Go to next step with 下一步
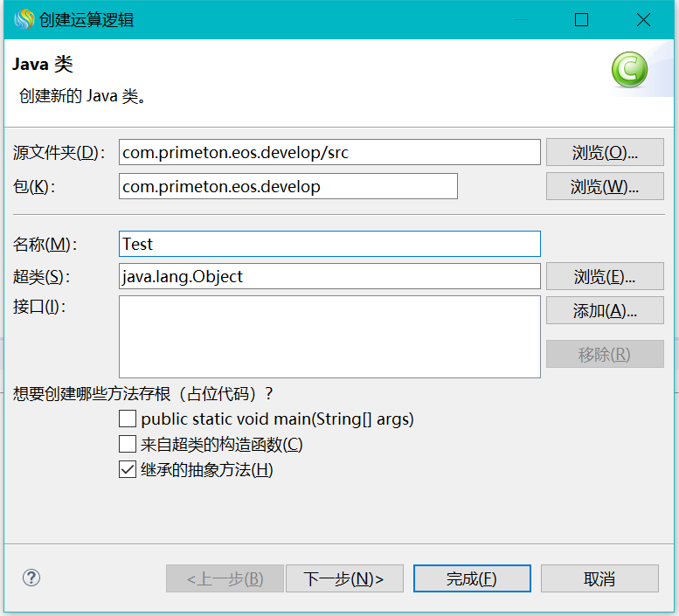Screen dimensions: 679x616 pos(343,578)
